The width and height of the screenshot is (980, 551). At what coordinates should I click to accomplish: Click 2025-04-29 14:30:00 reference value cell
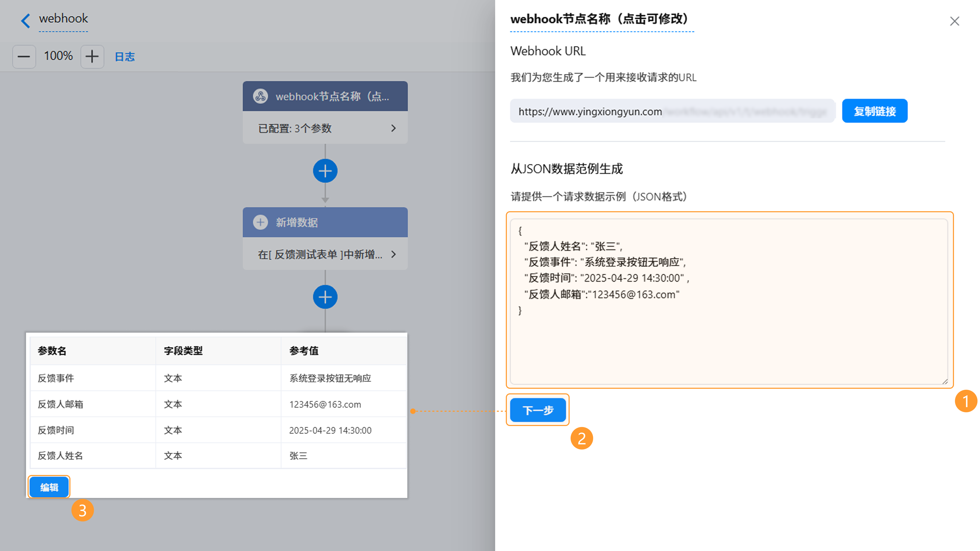[344, 430]
